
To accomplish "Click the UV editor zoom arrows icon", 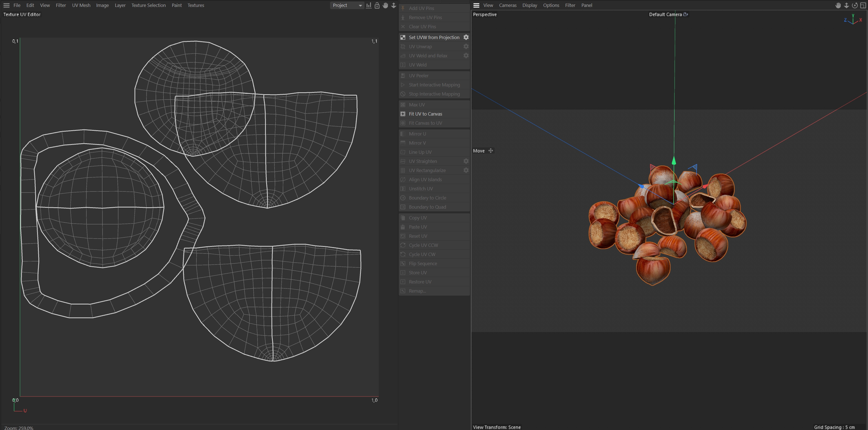I will point(394,5).
